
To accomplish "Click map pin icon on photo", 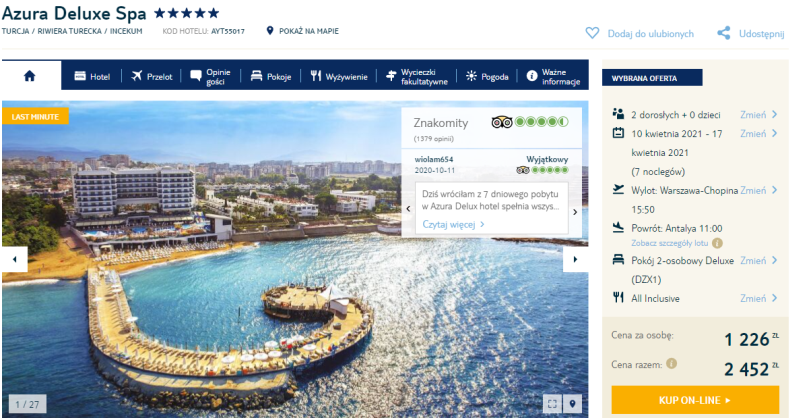I will tap(572, 403).
